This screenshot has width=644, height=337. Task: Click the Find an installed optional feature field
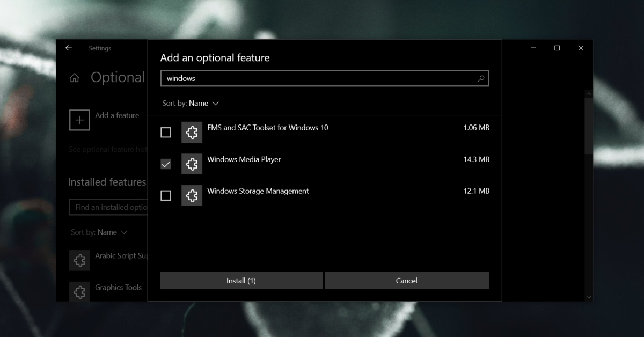[108, 207]
